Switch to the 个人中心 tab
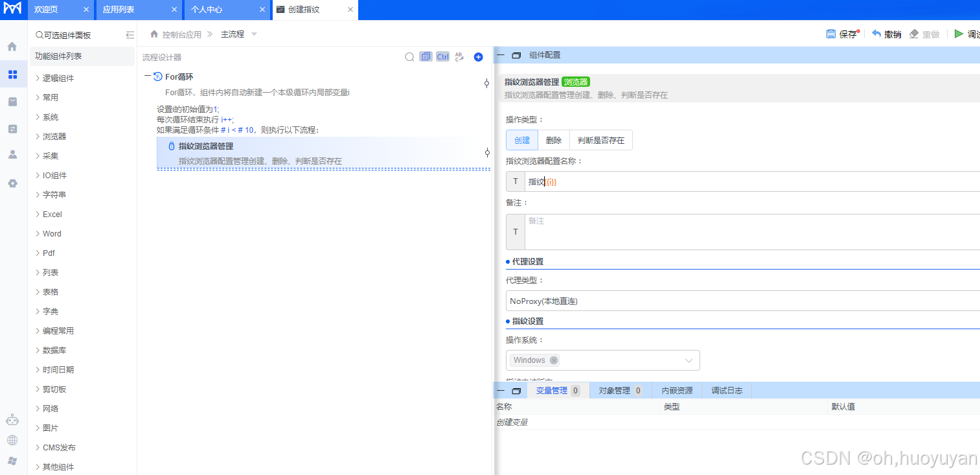Image resolution: width=980 pixels, height=475 pixels. click(x=207, y=10)
